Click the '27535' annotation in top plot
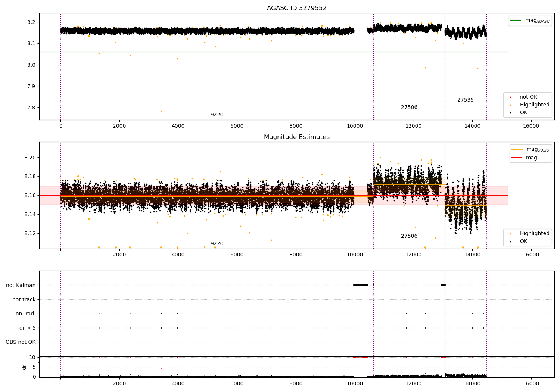Viewport: 560px width, 392px height. pyautogui.click(x=466, y=100)
